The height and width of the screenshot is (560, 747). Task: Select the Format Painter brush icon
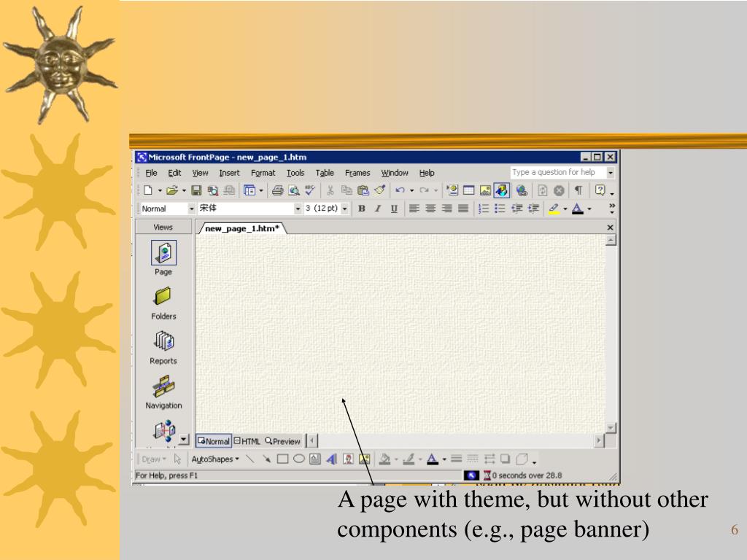(x=379, y=190)
